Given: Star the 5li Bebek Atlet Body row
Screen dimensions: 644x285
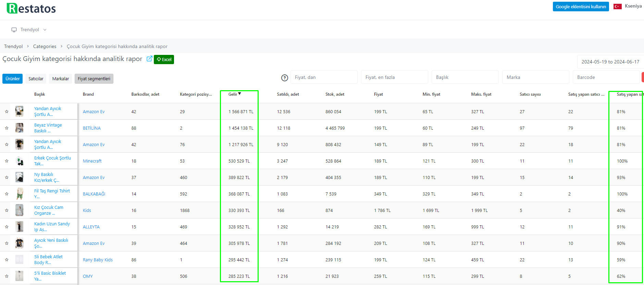Looking at the screenshot, I should tap(7, 260).
